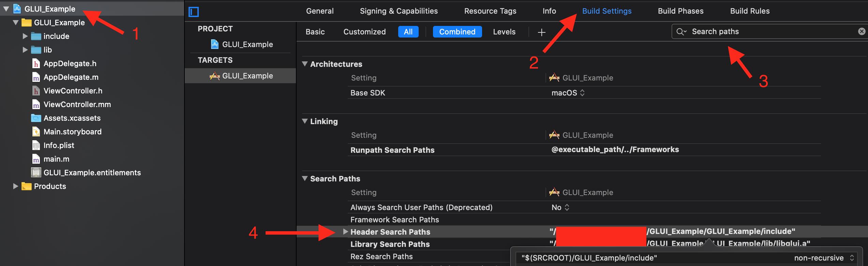Click the Main.storyboard file icon
Screen dimensions: 868x266
coord(36,132)
